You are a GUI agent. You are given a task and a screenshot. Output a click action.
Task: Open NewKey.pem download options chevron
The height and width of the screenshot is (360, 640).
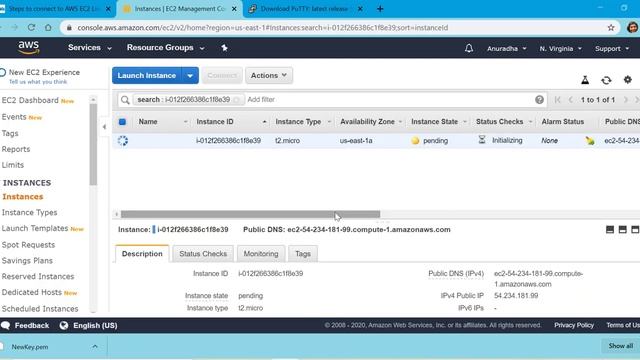(95, 347)
